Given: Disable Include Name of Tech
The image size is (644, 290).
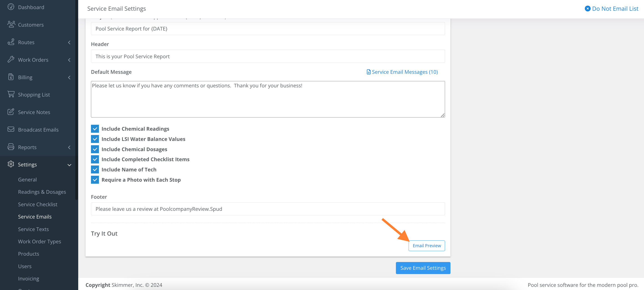Looking at the screenshot, I should [95, 170].
